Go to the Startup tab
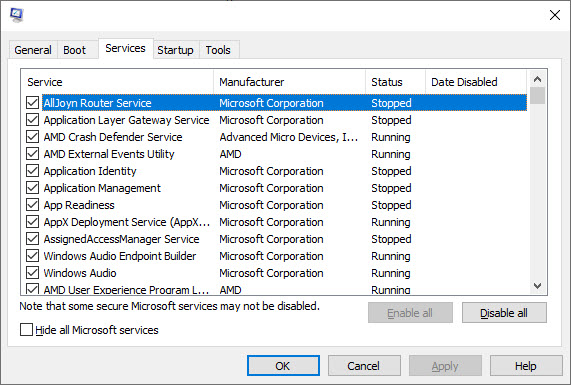Image resolution: width=571 pixels, height=385 pixels. point(175,50)
